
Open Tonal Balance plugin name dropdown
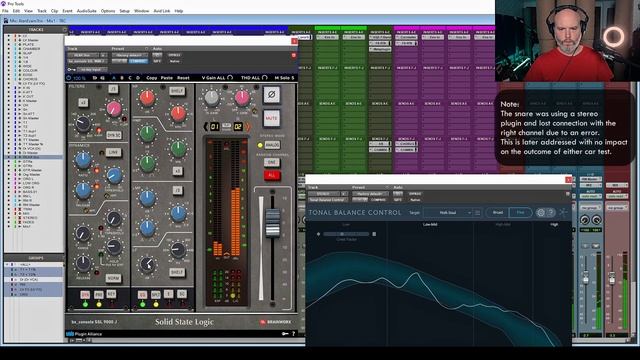point(328,200)
